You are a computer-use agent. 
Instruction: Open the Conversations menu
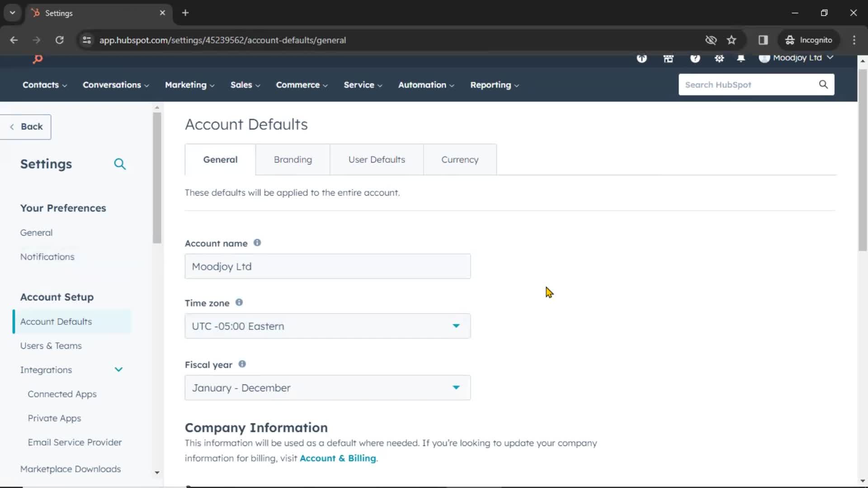[x=116, y=85]
